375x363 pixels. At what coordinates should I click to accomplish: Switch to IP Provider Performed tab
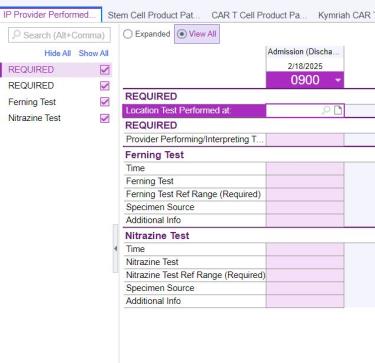pyautogui.click(x=51, y=15)
